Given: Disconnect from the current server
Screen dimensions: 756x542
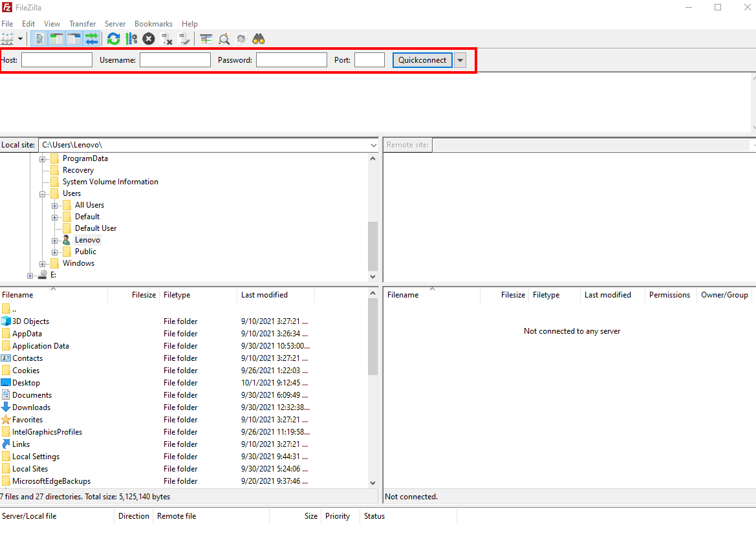Looking at the screenshot, I should (166, 39).
